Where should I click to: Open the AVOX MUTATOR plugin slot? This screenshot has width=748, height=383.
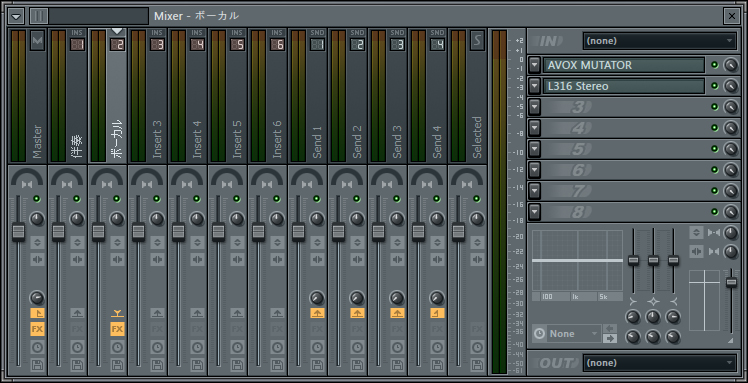point(623,65)
